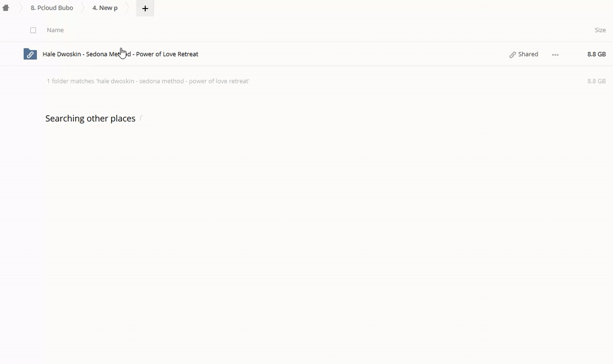Click the Shared label on folder row
613x364 pixels.
tap(528, 54)
